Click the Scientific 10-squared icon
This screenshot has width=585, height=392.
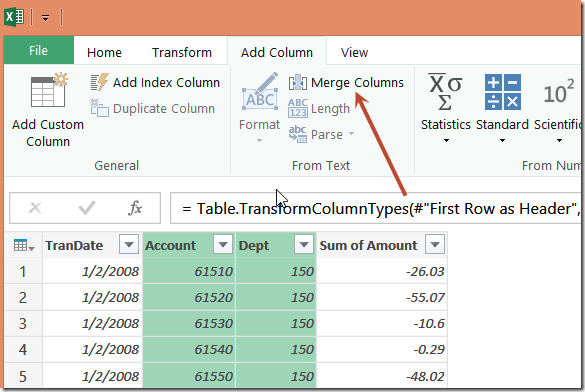coord(559,92)
